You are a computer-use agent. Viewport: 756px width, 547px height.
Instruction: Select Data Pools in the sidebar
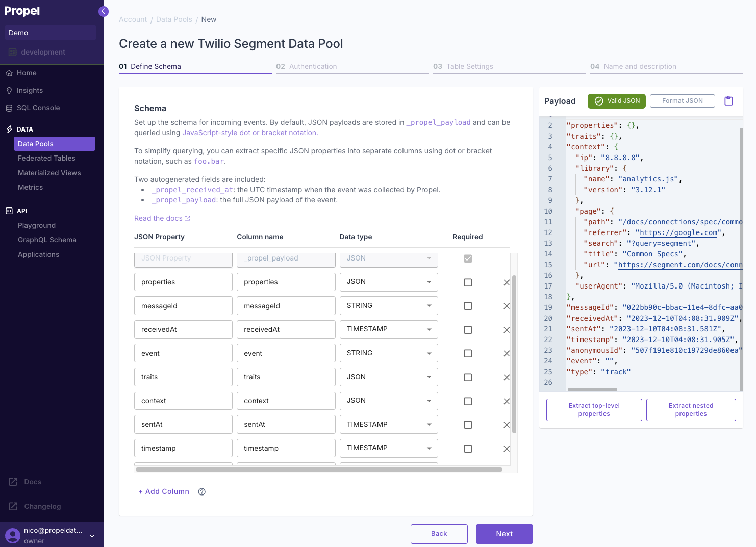pos(35,144)
